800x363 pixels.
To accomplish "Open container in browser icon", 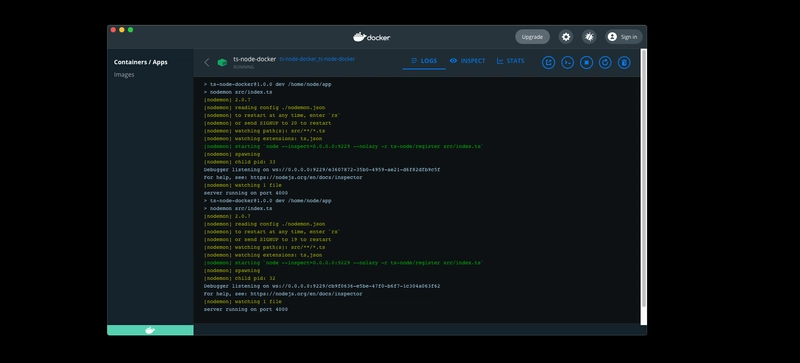I will (x=548, y=62).
